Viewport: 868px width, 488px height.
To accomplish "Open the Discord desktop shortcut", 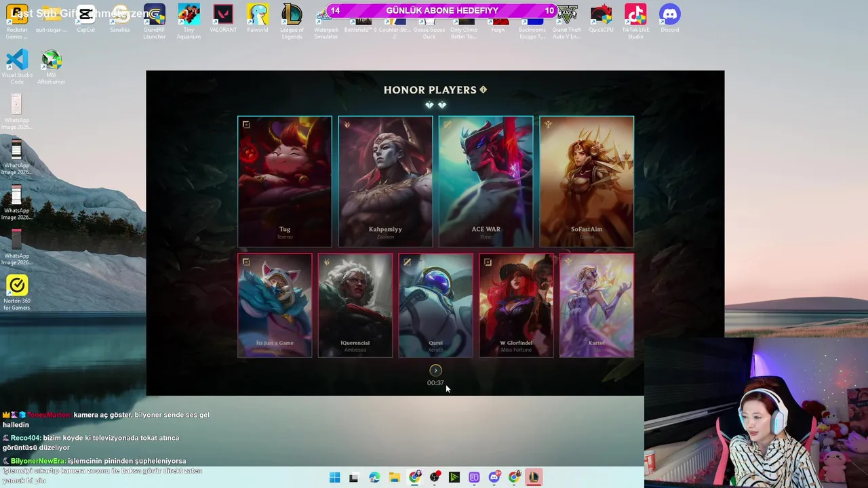I will pos(669,19).
